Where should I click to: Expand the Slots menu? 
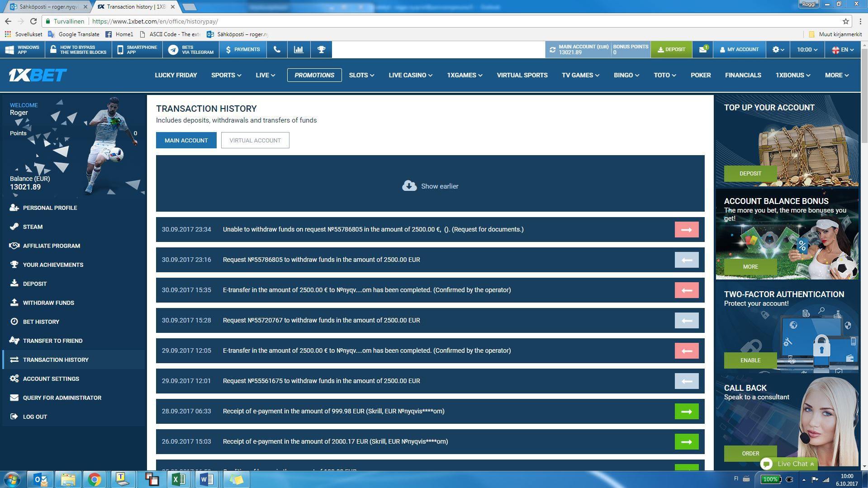click(361, 75)
